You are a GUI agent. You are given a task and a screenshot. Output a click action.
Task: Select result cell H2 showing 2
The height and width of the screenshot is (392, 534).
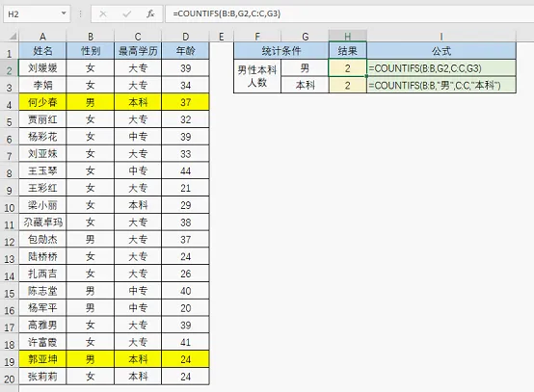(x=348, y=68)
